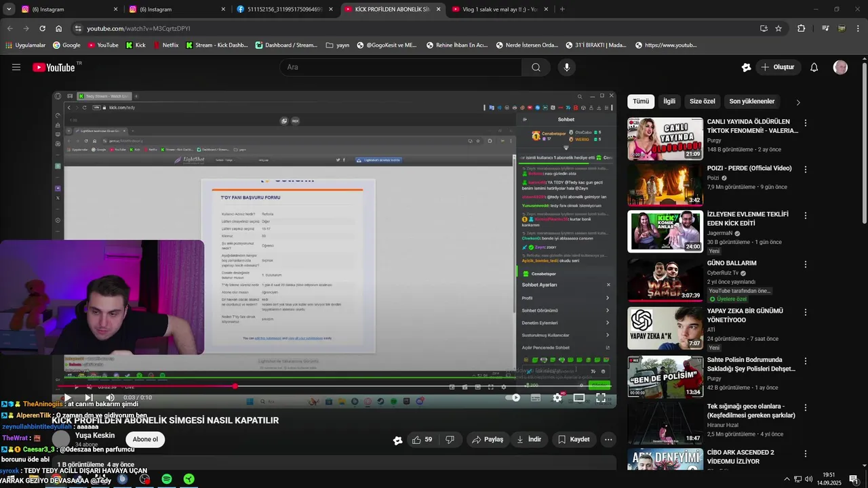Open Kick bookmark in bookmarks bar

coord(136,45)
